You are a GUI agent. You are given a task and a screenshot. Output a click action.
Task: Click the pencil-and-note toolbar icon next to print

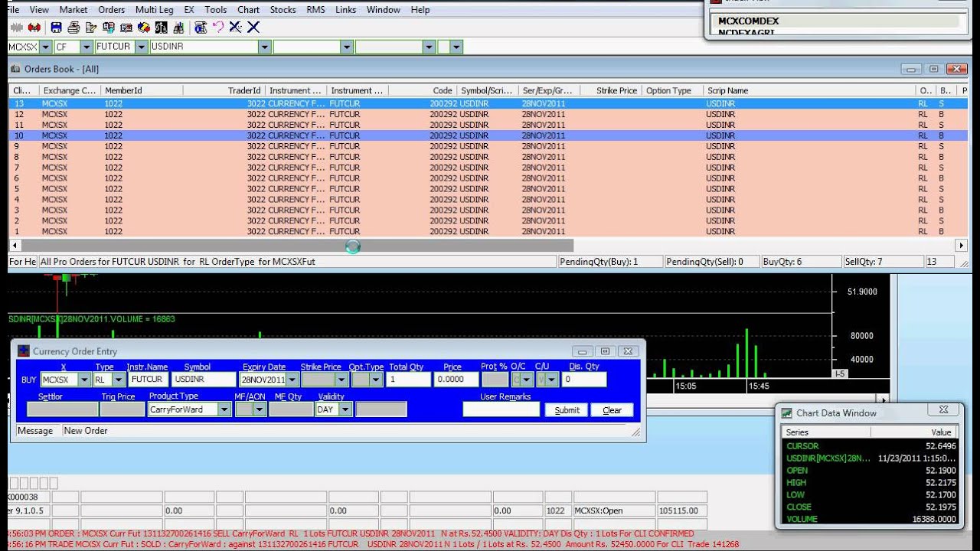91,28
